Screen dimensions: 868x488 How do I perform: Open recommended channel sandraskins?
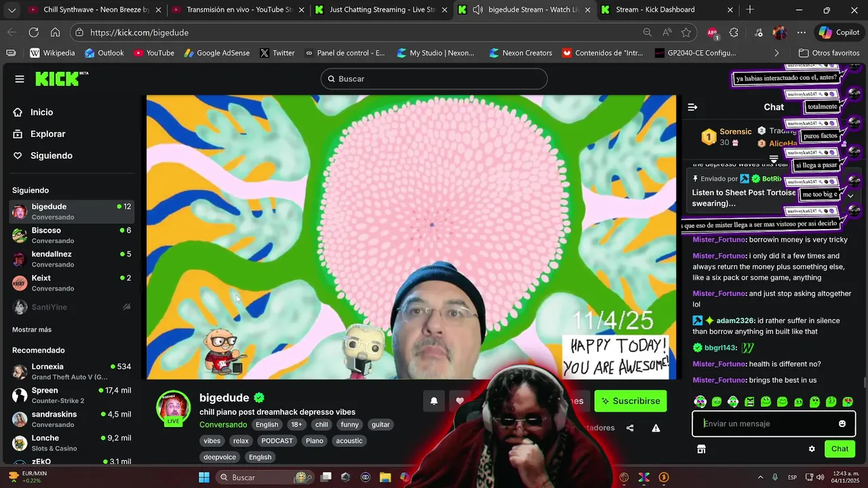[71, 419]
